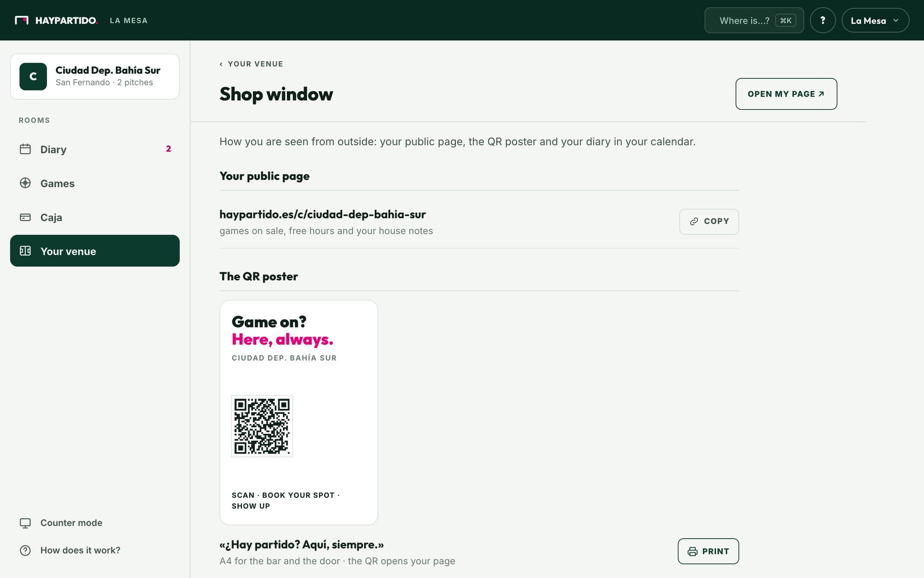The image size is (924, 578).
Task: Click the 'Where is...?' search field
Action: (754, 20)
